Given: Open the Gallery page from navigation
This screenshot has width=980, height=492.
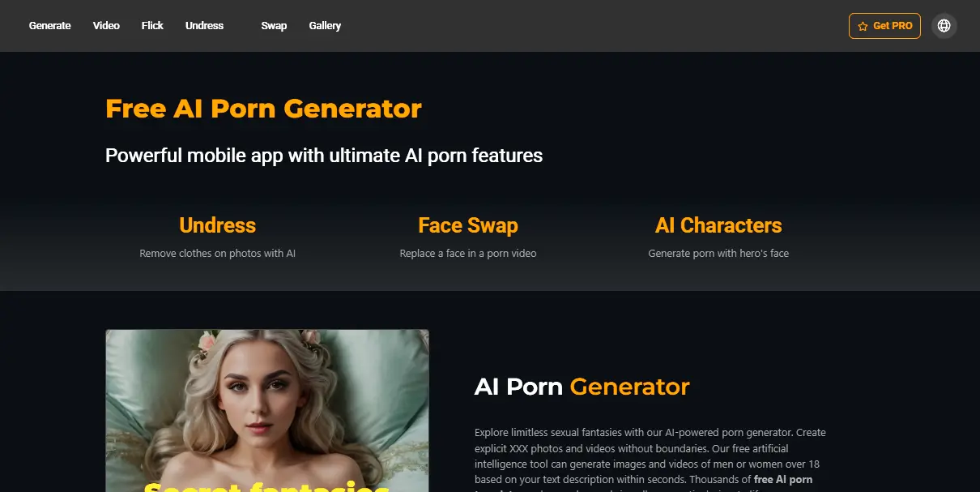Looking at the screenshot, I should (325, 26).
